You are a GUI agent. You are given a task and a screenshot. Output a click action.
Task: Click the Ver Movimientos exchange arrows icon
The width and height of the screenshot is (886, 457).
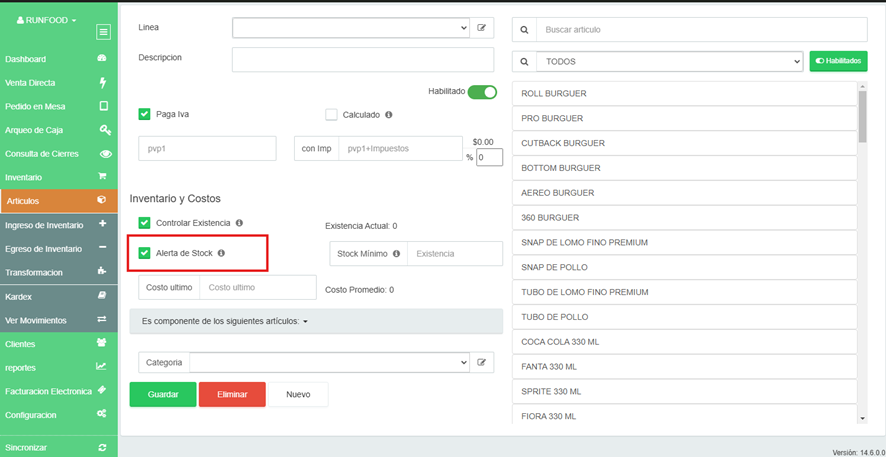point(102,320)
